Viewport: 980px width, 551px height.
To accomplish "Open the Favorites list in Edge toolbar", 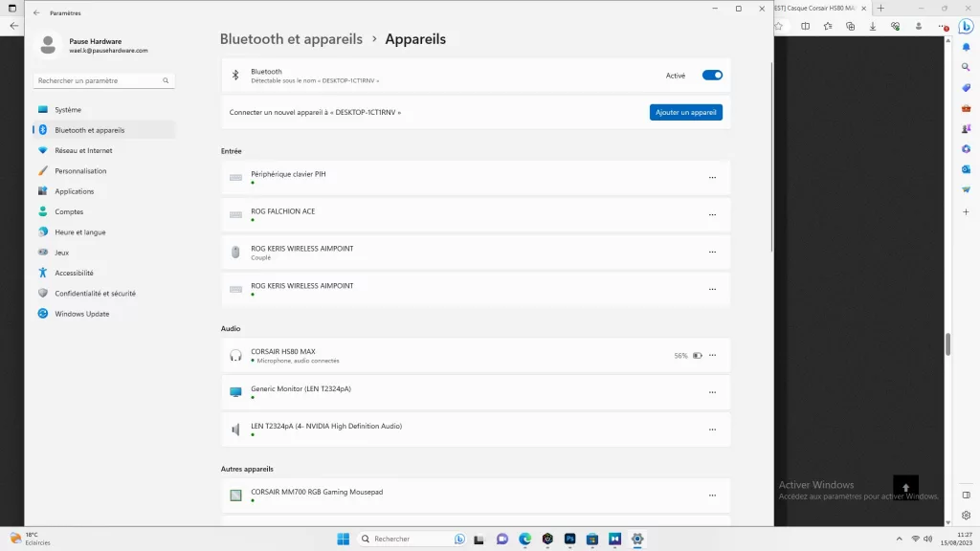I will 828,26.
